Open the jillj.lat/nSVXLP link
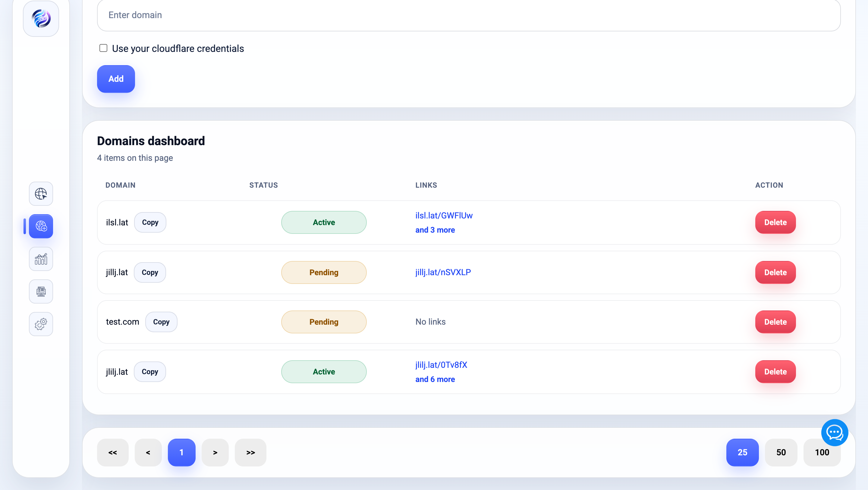The image size is (868, 490). click(443, 272)
